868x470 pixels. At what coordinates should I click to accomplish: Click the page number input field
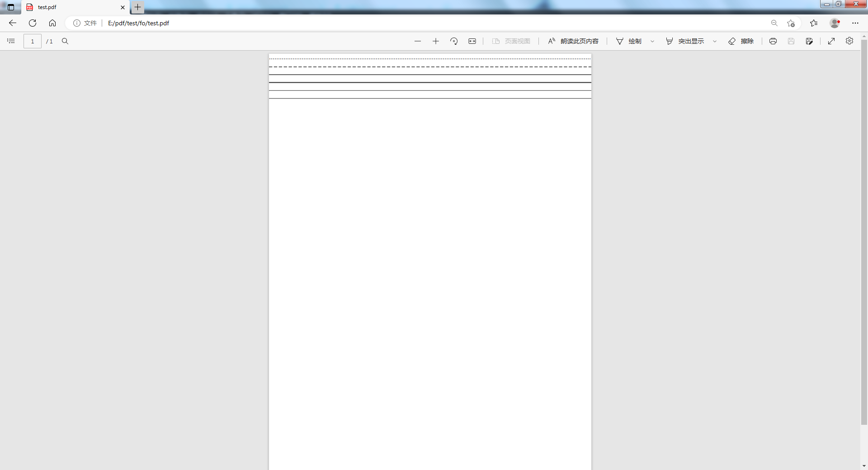pyautogui.click(x=33, y=41)
